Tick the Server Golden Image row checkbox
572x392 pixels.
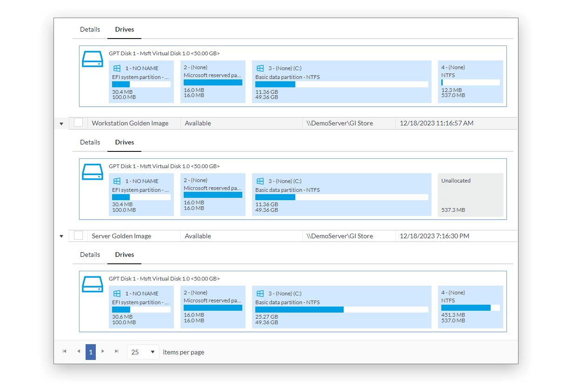(x=79, y=235)
